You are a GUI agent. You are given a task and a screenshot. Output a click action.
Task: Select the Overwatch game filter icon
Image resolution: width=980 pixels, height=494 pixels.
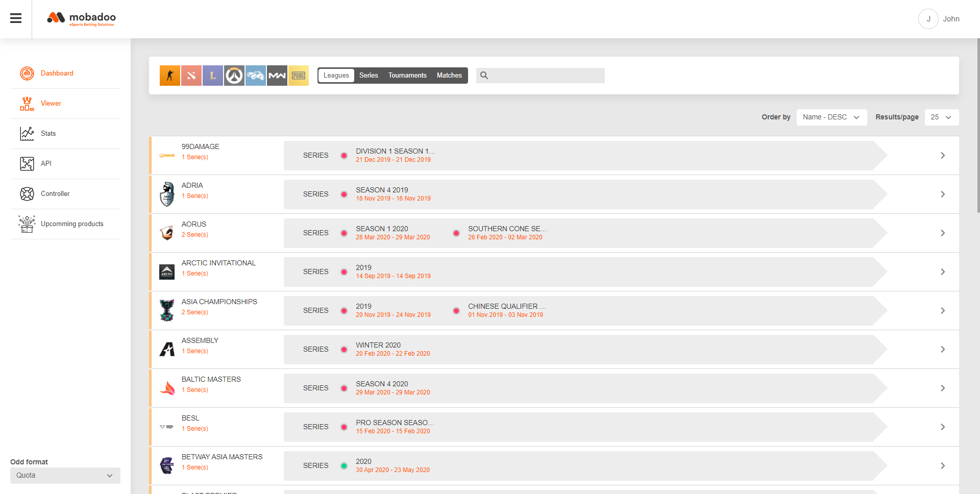tap(234, 76)
